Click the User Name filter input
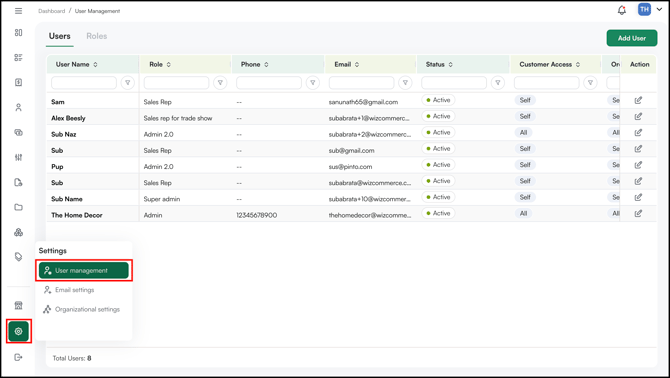The width and height of the screenshot is (670, 378). (84, 82)
